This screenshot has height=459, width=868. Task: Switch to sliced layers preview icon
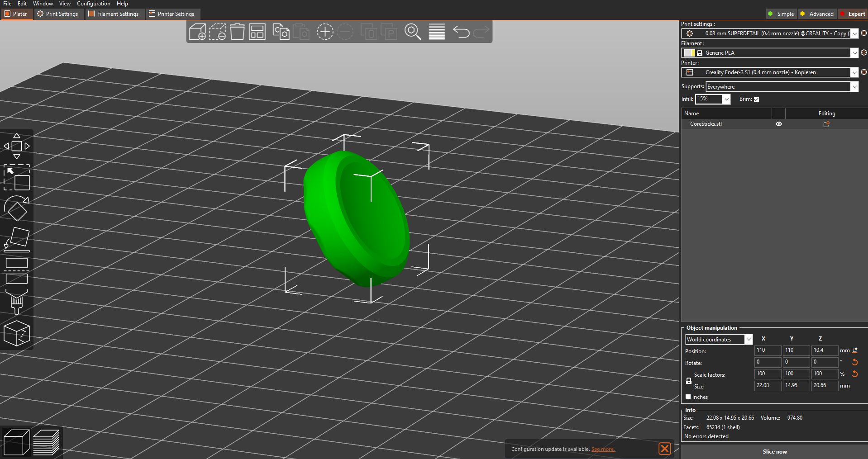click(x=46, y=442)
